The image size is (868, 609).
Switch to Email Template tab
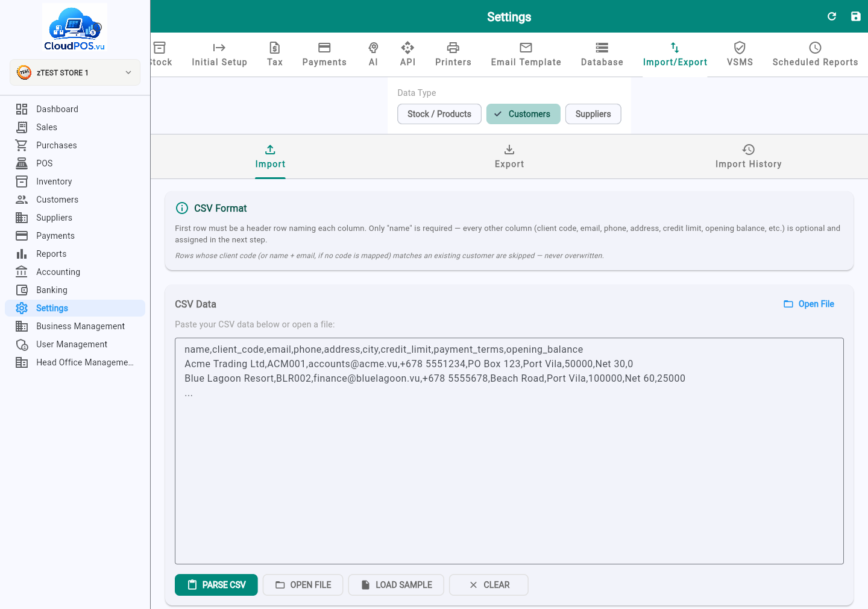click(x=526, y=54)
